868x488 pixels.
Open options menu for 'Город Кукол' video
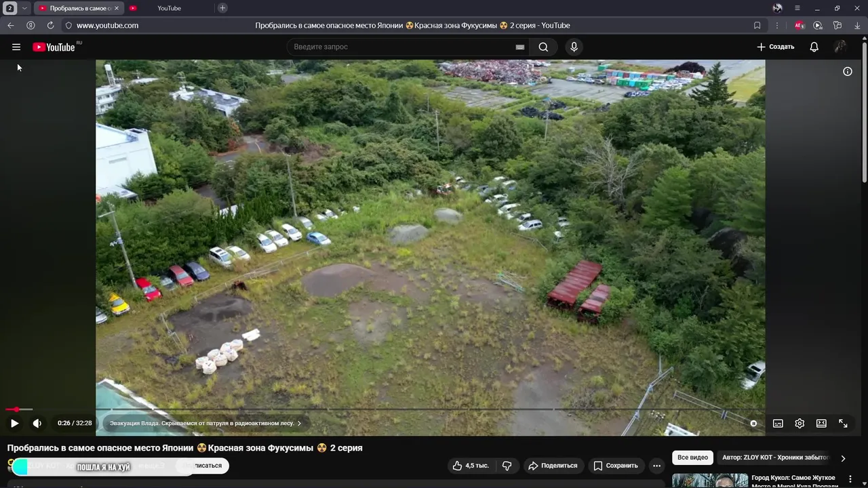point(850,479)
